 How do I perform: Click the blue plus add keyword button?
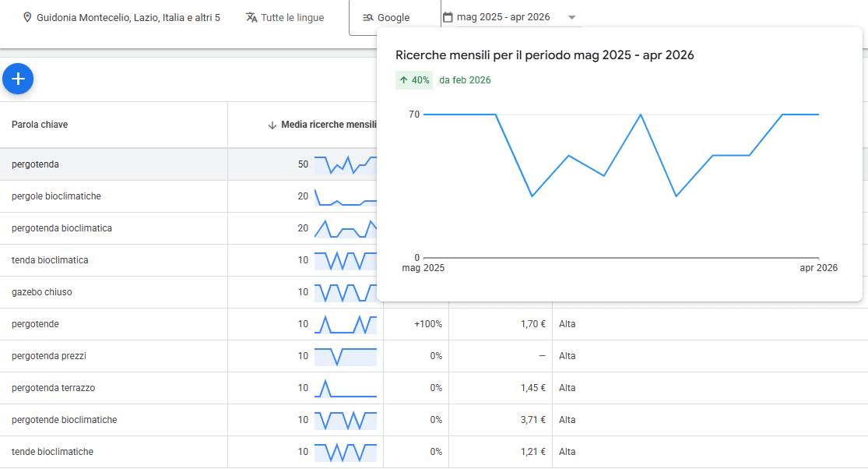(x=18, y=79)
